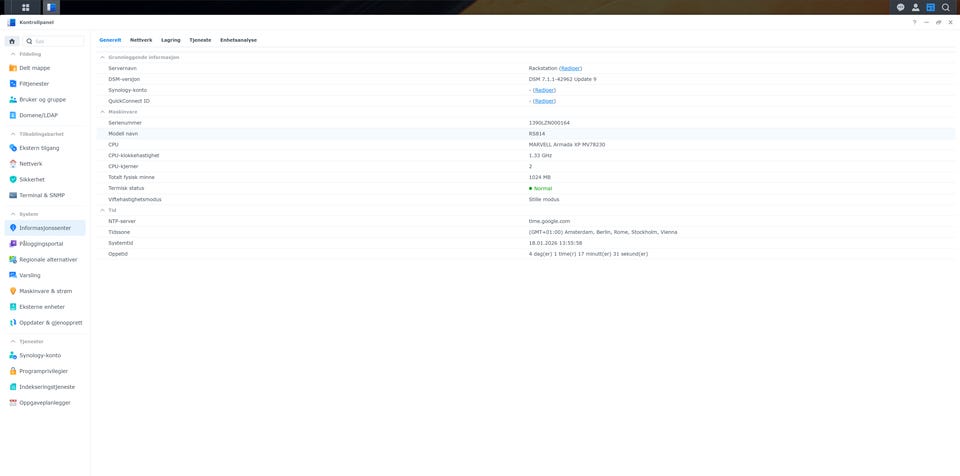Open Delt mappe shared folder icon

tap(13, 68)
